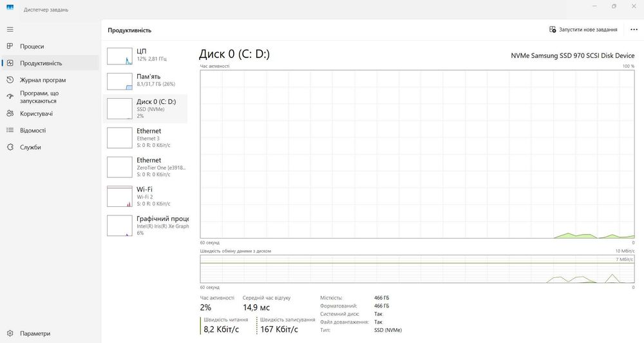This screenshot has width=644, height=343.
Task: Open the Служби page
Action: point(50,147)
